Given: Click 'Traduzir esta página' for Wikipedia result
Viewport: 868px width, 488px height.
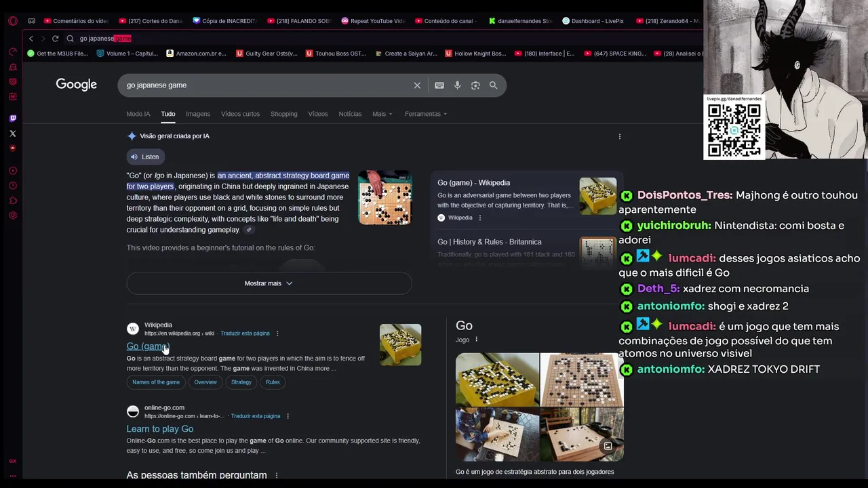Looking at the screenshot, I should (245, 333).
